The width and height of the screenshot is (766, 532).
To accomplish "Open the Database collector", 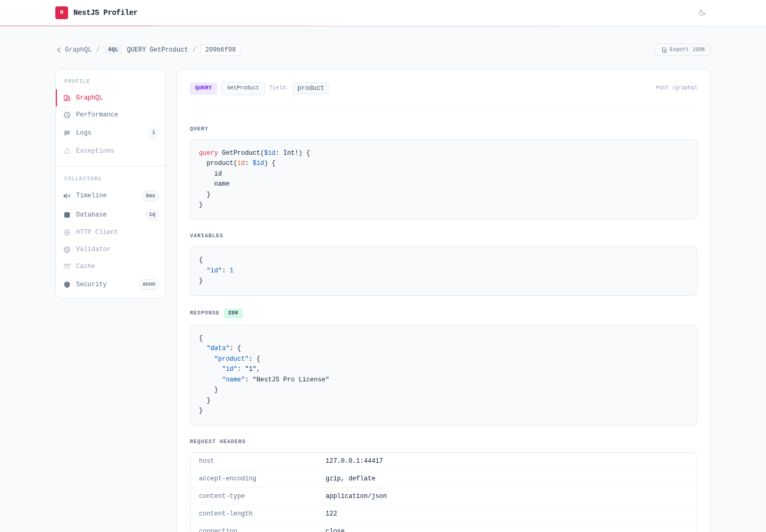I will 111,215.
